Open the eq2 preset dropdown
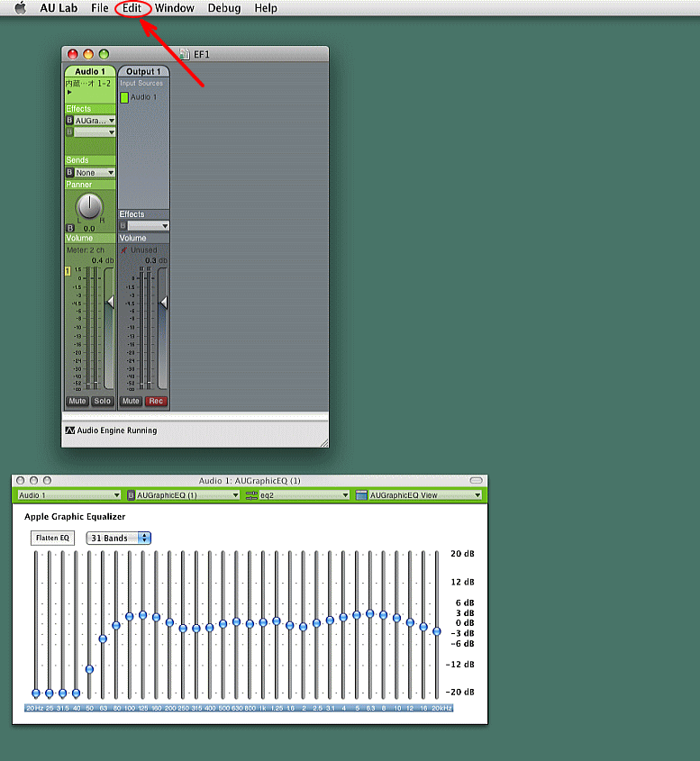The width and height of the screenshot is (700, 761). (296, 494)
